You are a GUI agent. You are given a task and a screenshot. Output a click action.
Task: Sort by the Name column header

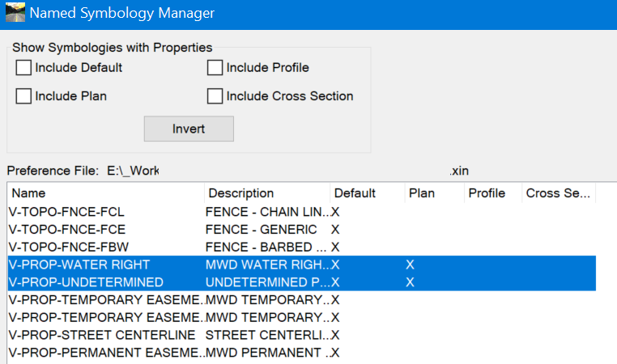106,193
